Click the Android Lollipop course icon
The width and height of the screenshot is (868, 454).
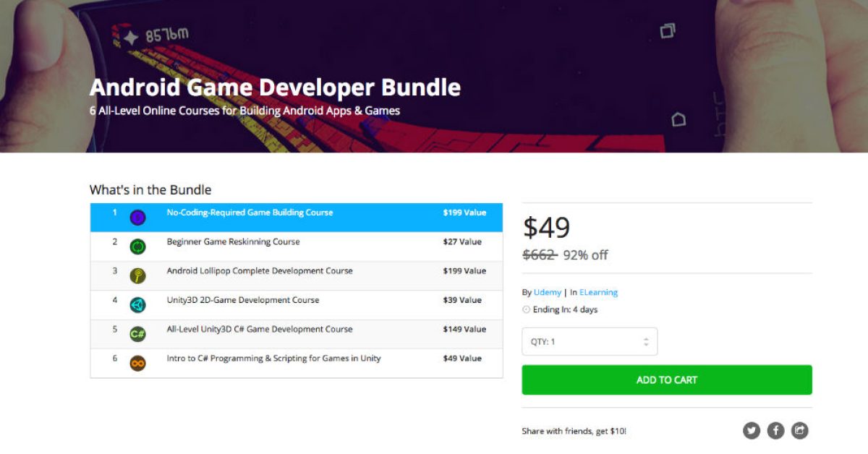[x=137, y=276]
